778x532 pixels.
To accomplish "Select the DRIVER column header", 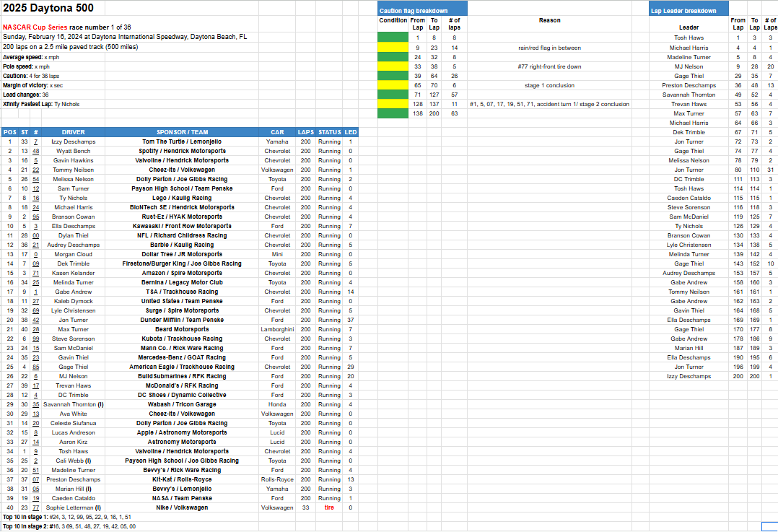I will (74, 133).
